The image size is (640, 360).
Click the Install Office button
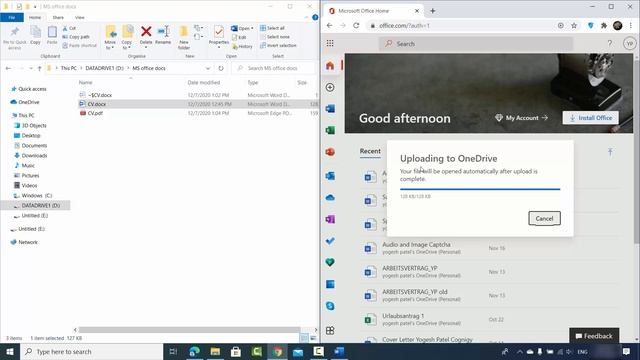tap(590, 118)
